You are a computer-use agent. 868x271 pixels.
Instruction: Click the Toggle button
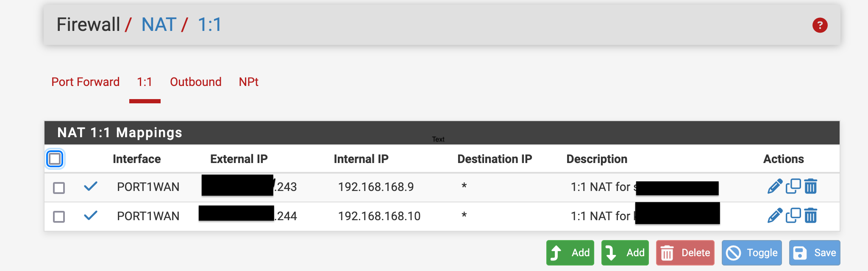coord(752,253)
